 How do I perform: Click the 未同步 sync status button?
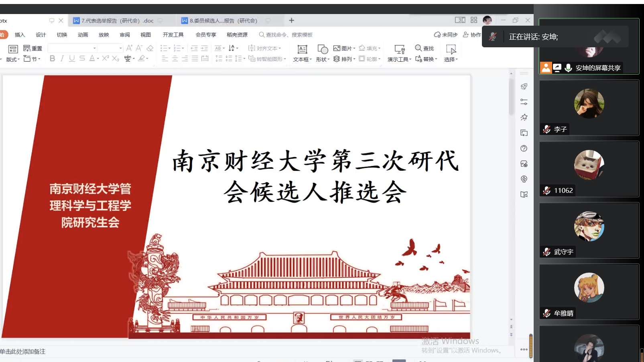tap(446, 35)
